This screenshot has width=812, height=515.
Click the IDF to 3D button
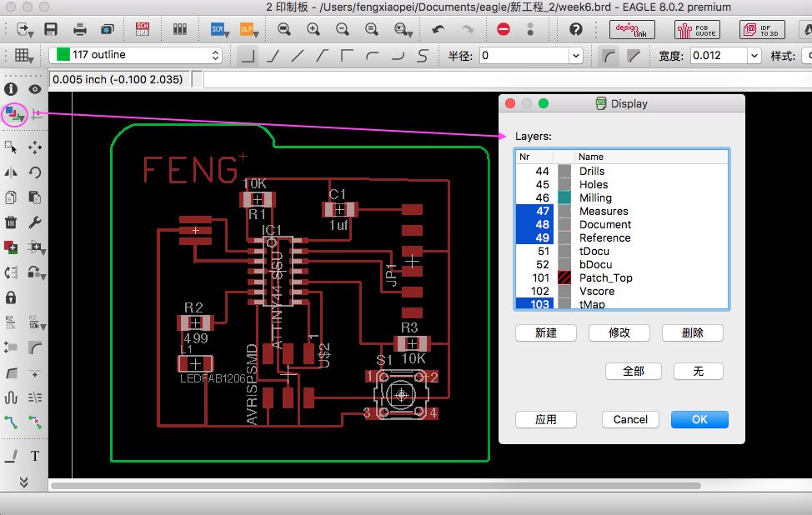click(x=762, y=29)
